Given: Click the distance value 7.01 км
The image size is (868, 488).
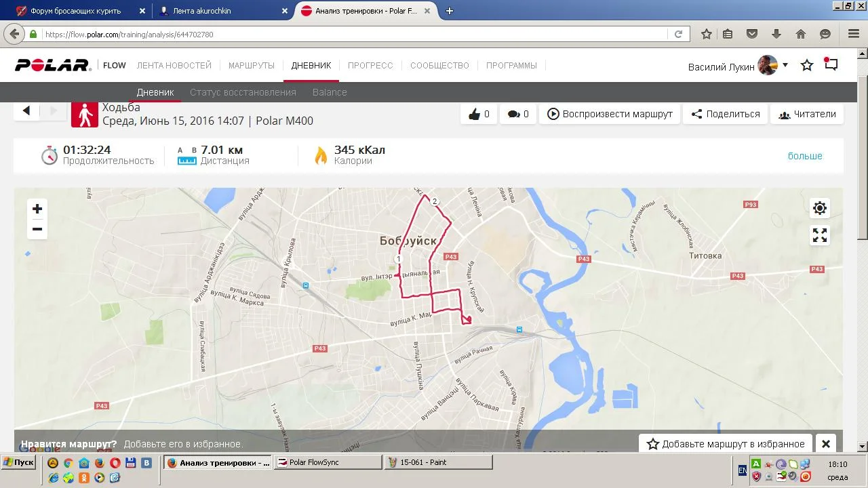Looking at the screenshot, I should (x=222, y=150).
